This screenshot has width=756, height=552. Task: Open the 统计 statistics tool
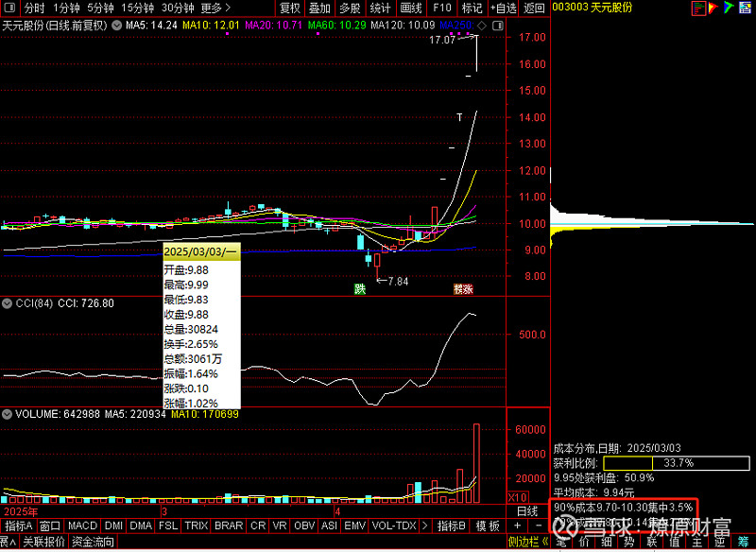point(381,9)
